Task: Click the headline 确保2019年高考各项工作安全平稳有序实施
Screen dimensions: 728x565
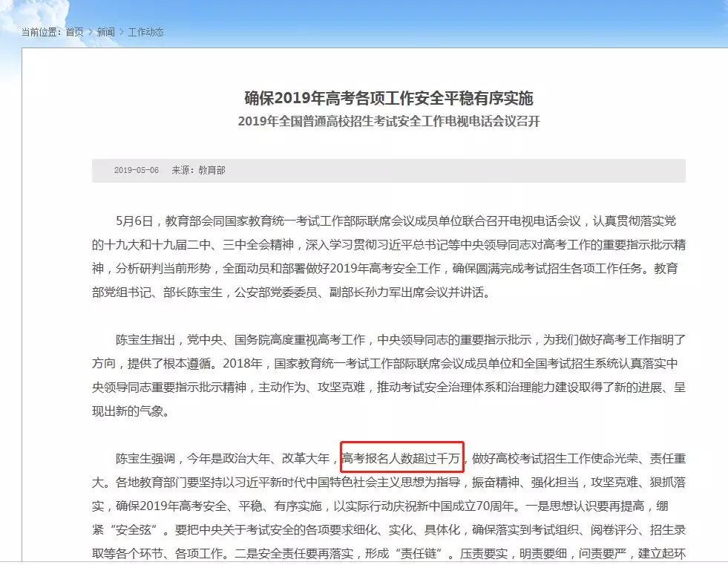Action: [x=389, y=98]
